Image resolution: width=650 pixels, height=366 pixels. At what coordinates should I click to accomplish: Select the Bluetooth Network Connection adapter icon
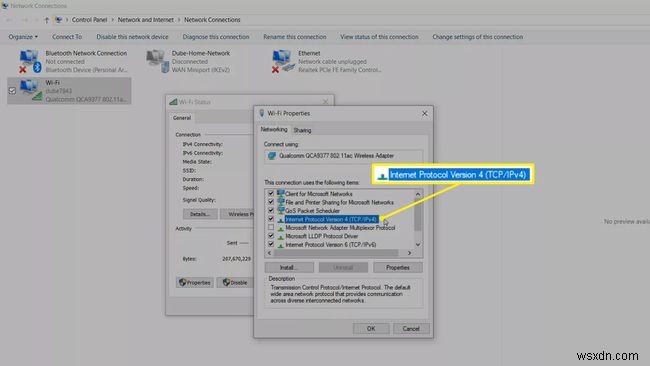pyautogui.click(x=30, y=61)
